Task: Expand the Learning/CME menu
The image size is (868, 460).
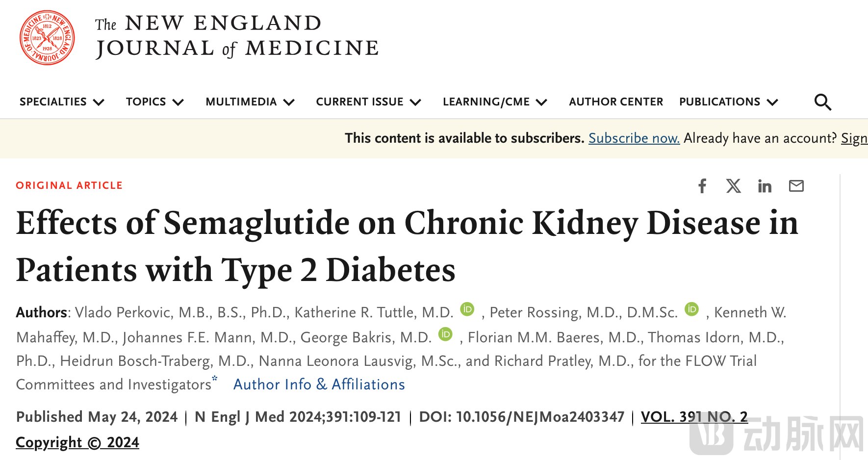Action: [x=494, y=102]
